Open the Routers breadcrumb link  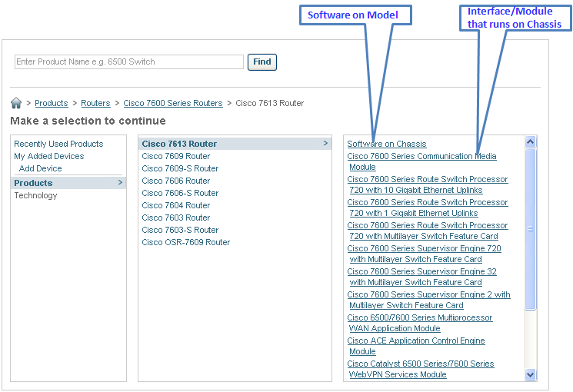click(x=95, y=103)
